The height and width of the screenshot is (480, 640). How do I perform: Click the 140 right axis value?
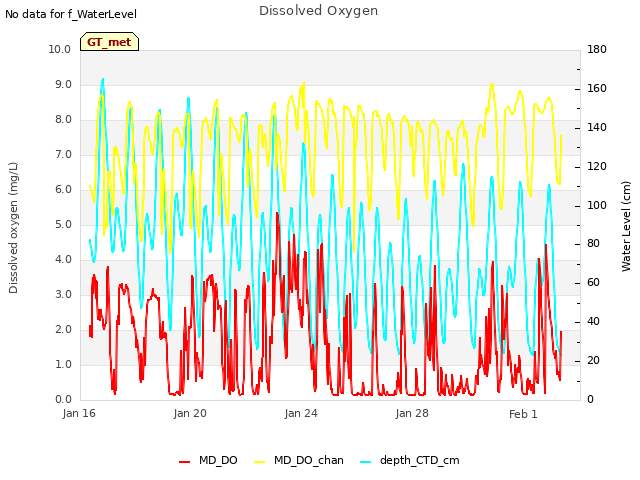[x=597, y=127]
